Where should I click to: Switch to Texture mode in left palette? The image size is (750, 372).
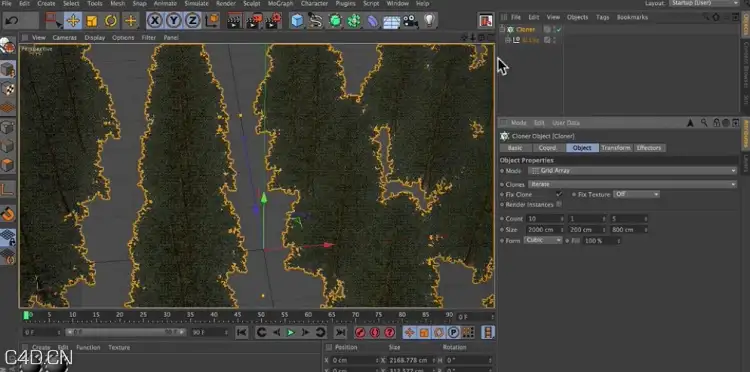[x=8, y=89]
